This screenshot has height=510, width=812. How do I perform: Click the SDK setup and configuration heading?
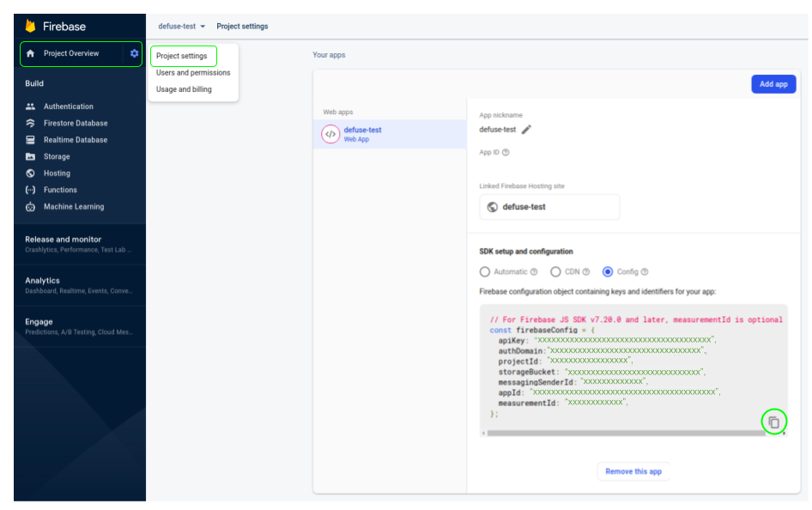pyautogui.click(x=526, y=252)
